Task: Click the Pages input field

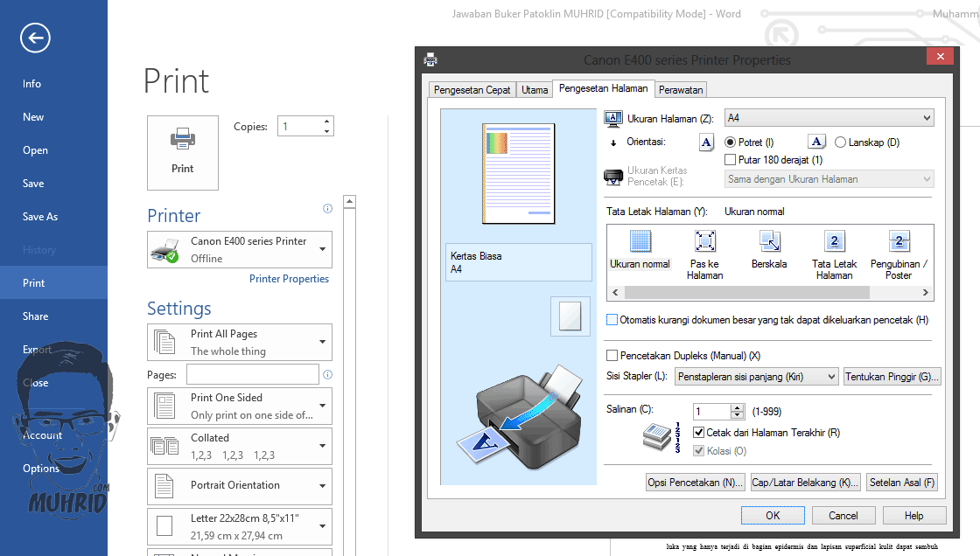Action: (253, 375)
